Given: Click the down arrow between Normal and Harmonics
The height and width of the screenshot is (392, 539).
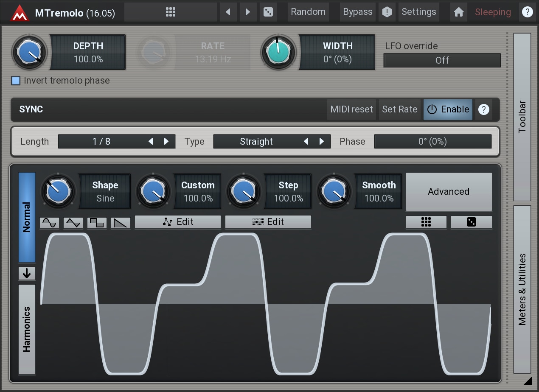Looking at the screenshot, I should 27,274.
